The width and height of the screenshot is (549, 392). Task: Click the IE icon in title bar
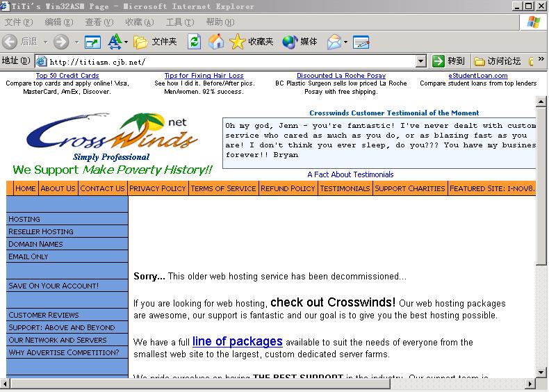tap(4, 6)
